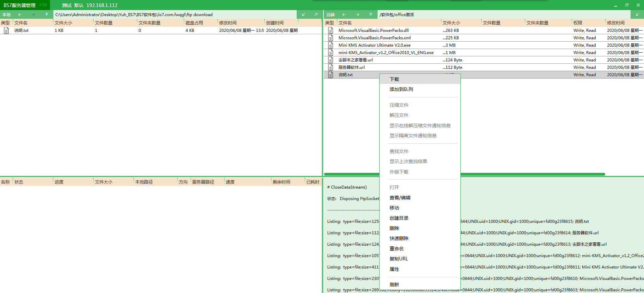Sort local files by 创建时间 column

click(x=281, y=23)
